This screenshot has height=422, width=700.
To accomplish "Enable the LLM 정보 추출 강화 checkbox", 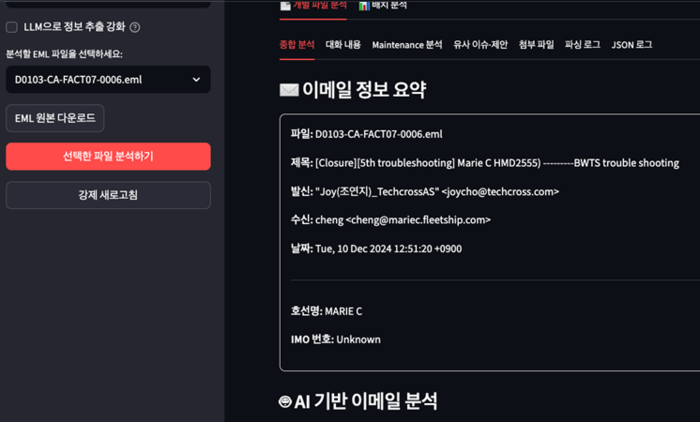I will (13, 27).
